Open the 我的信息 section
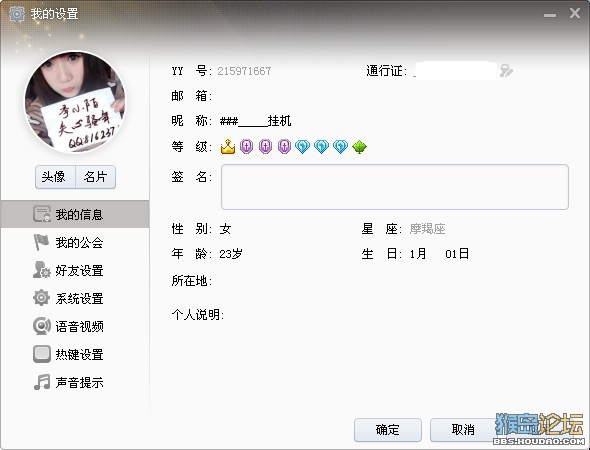 (75, 214)
